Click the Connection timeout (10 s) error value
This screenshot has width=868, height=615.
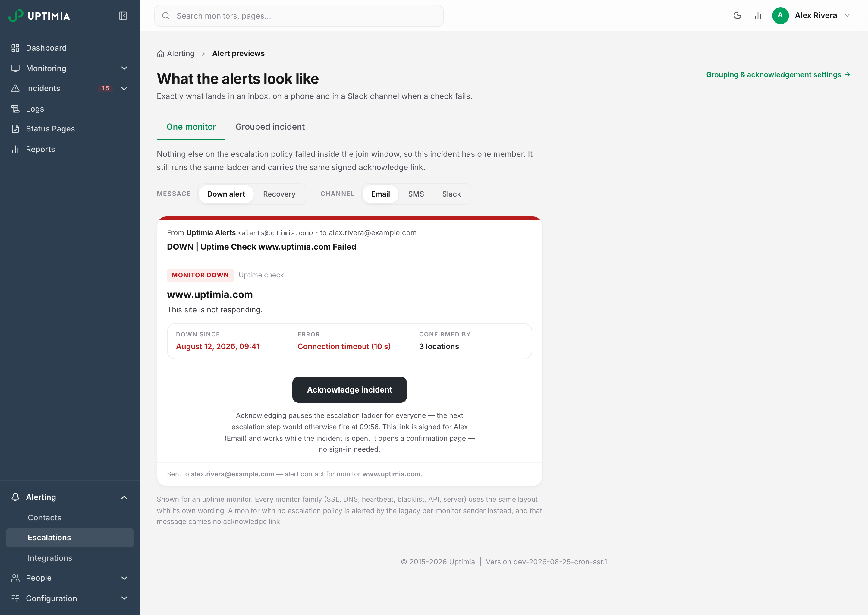click(344, 346)
